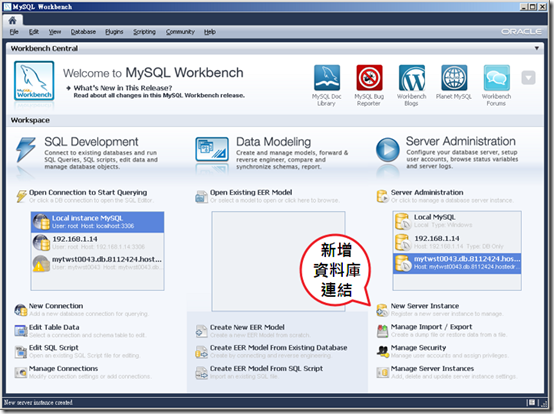
Task: Click the database icon beside Server Administration link
Action: tap(382, 196)
